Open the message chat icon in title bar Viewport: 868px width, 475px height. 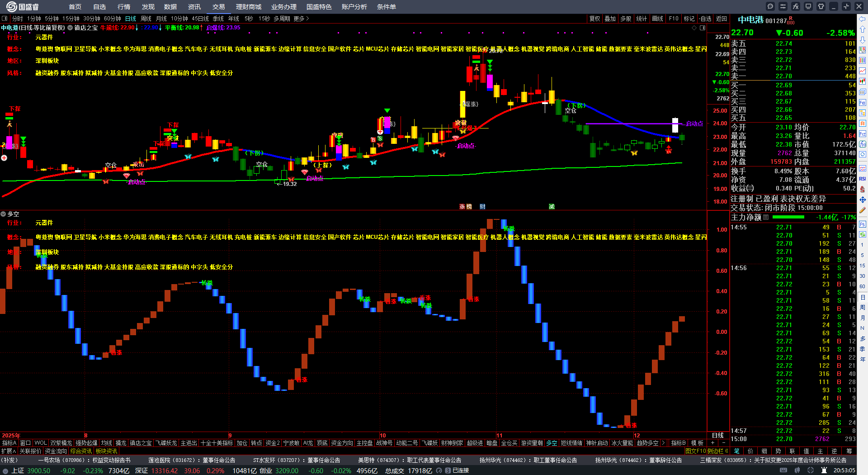pyautogui.click(x=770, y=6)
